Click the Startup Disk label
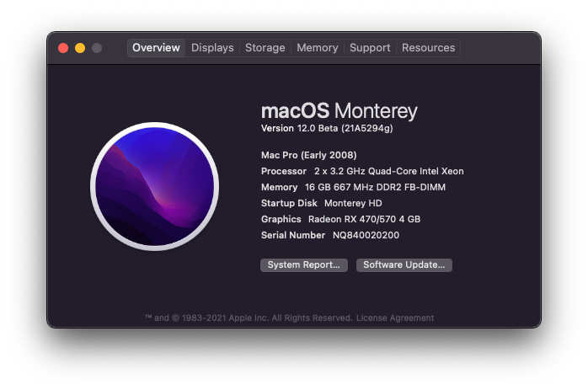588x390 pixels. coord(289,203)
